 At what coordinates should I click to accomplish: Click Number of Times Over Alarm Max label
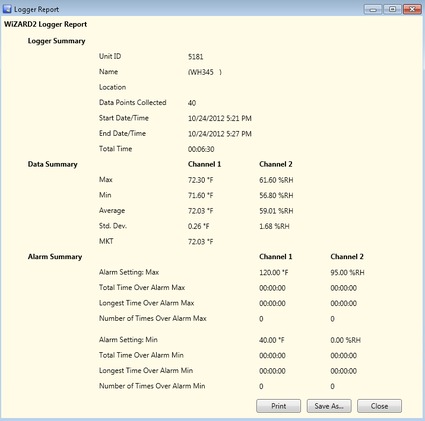pos(153,319)
